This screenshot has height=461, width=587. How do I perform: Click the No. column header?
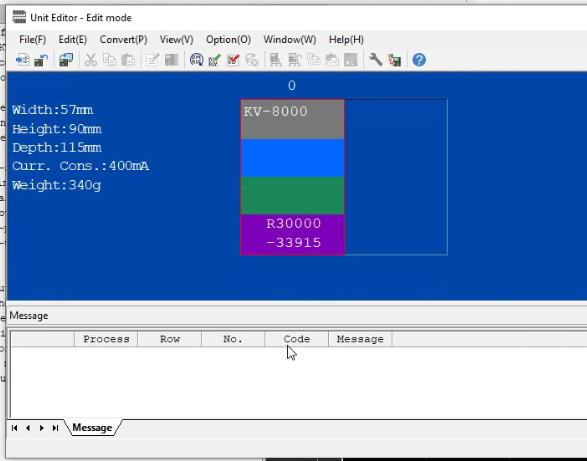(x=233, y=339)
